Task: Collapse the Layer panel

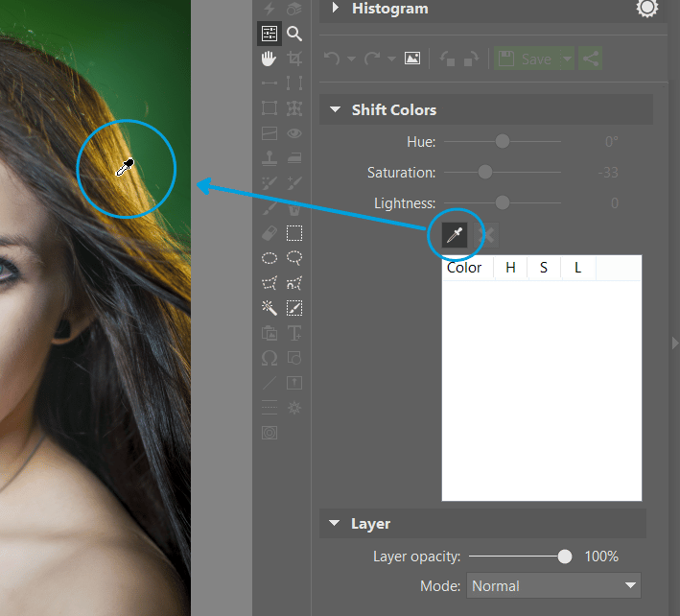Action: (334, 523)
